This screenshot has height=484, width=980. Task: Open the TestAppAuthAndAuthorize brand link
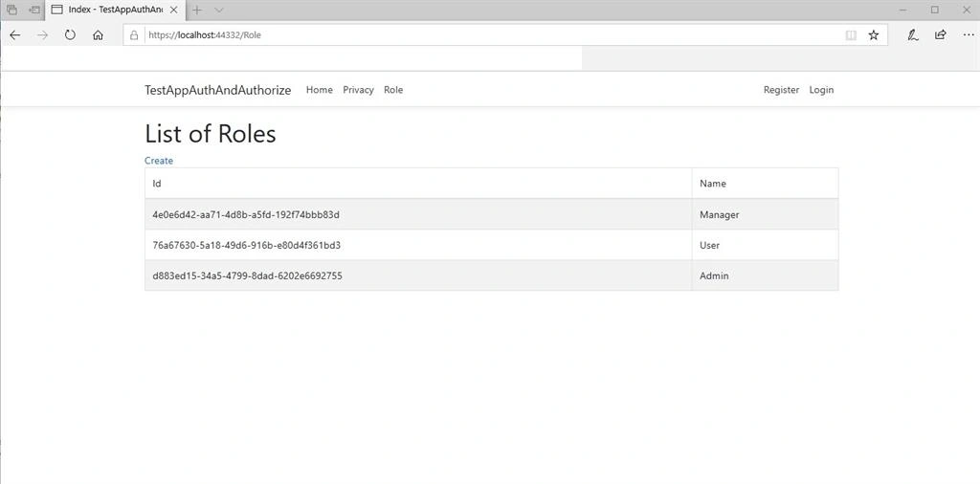tap(217, 90)
